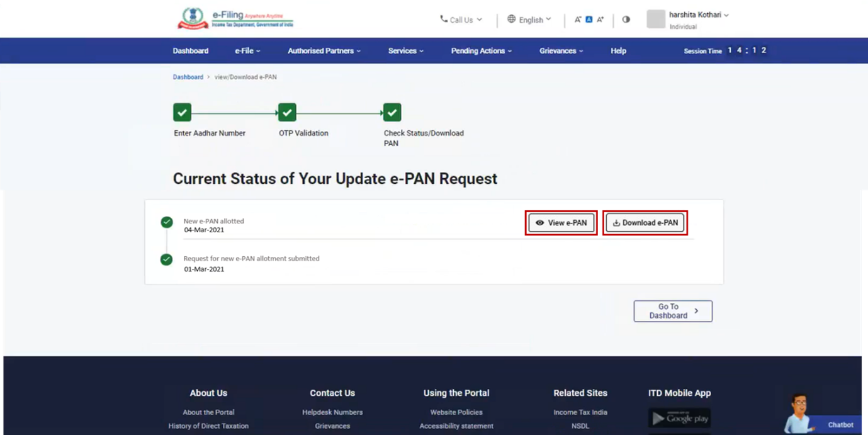Screen dimensions: 868x435
Task: Click the Check Status/Download PAN progress step
Action: [392, 112]
